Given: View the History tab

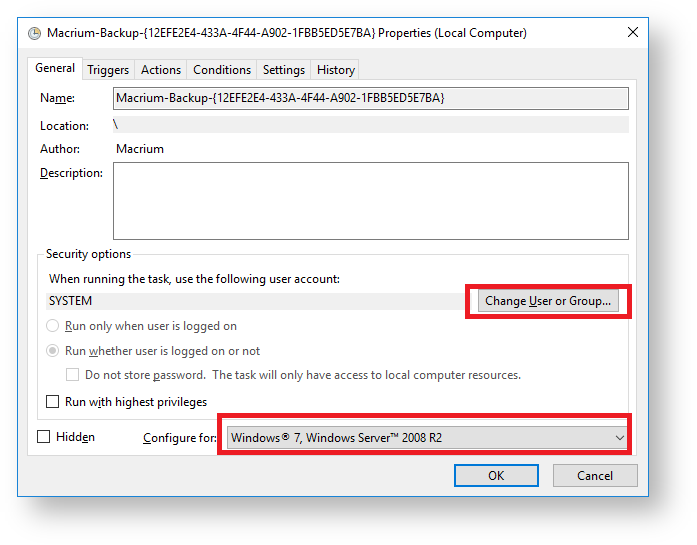Looking at the screenshot, I should click(335, 70).
